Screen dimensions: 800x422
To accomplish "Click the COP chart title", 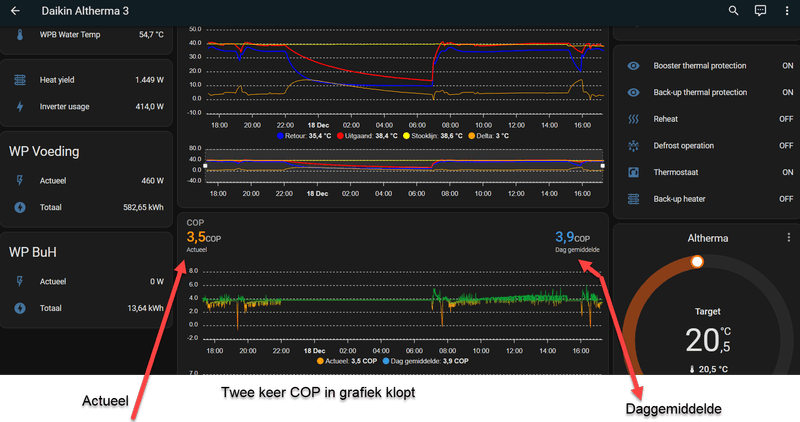I will coord(195,222).
